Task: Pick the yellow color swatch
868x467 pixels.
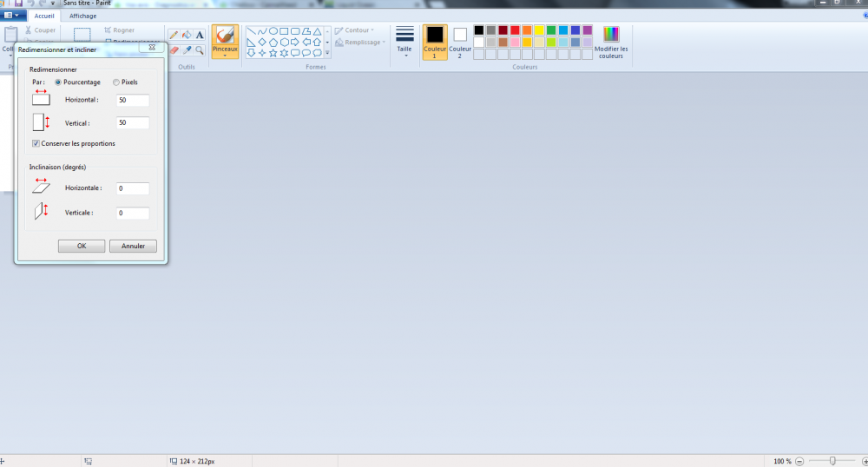Action: [x=539, y=30]
